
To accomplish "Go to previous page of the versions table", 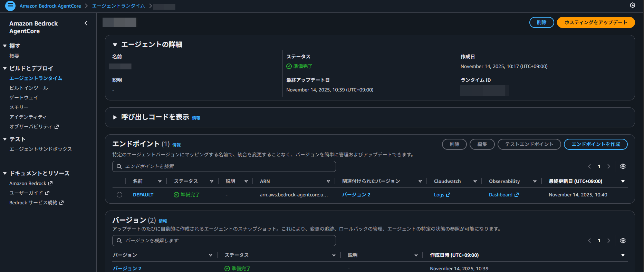I will 589,241.
